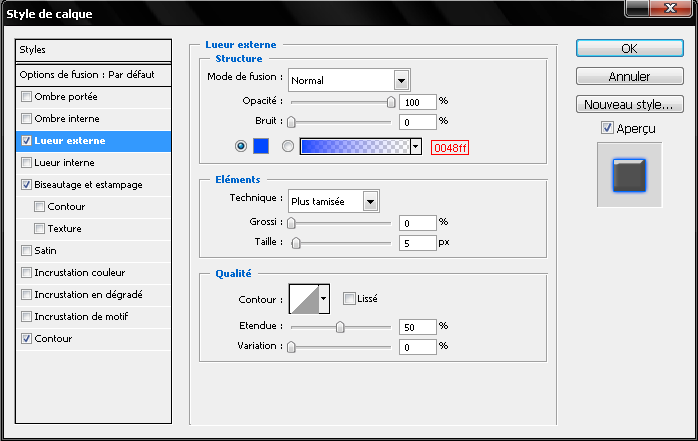Click the Variation slider handle
Screen dimensions: 698x441
click(x=291, y=347)
